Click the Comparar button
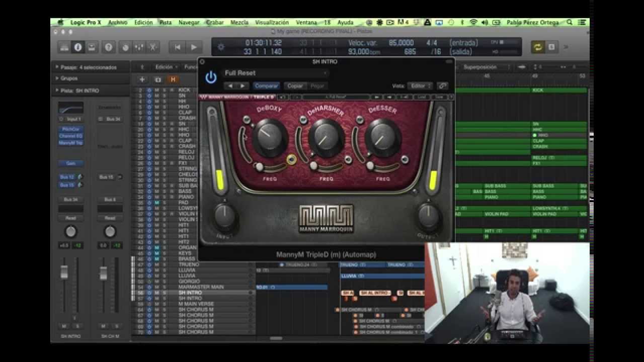 (266, 86)
